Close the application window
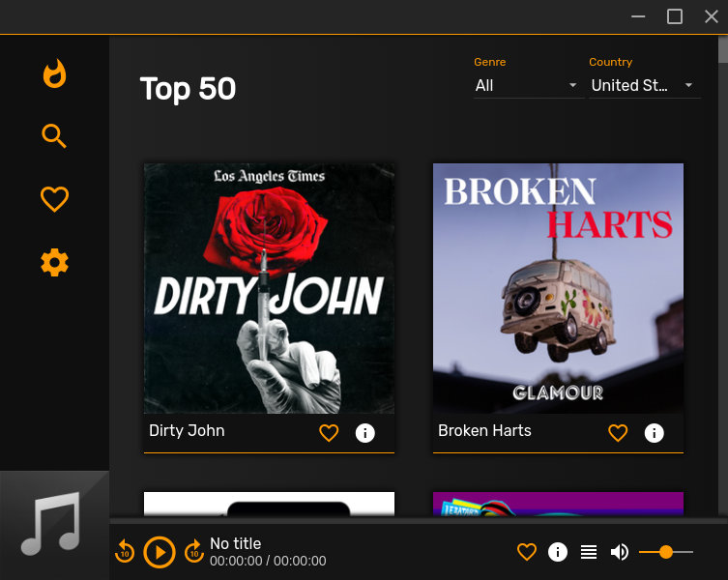Viewport: 728px width, 580px height. click(x=712, y=16)
